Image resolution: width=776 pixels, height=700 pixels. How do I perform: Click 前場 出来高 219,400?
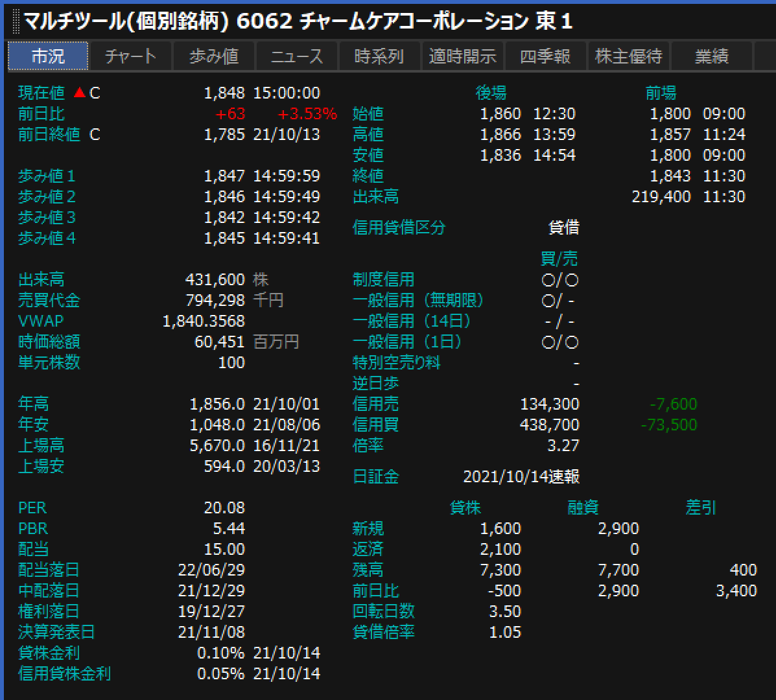pos(661,197)
